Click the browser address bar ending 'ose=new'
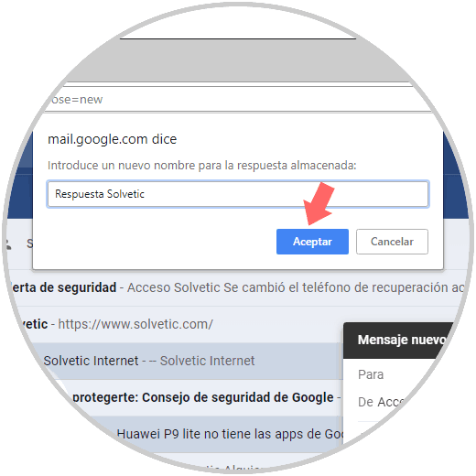The height and width of the screenshot is (476, 476). 238,100
